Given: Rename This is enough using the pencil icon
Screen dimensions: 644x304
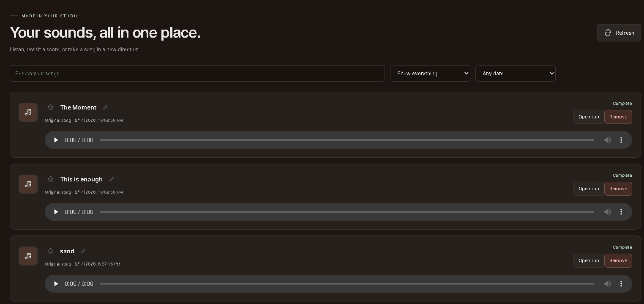Looking at the screenshot, I should pyautogui.click(x=112, y=179).
